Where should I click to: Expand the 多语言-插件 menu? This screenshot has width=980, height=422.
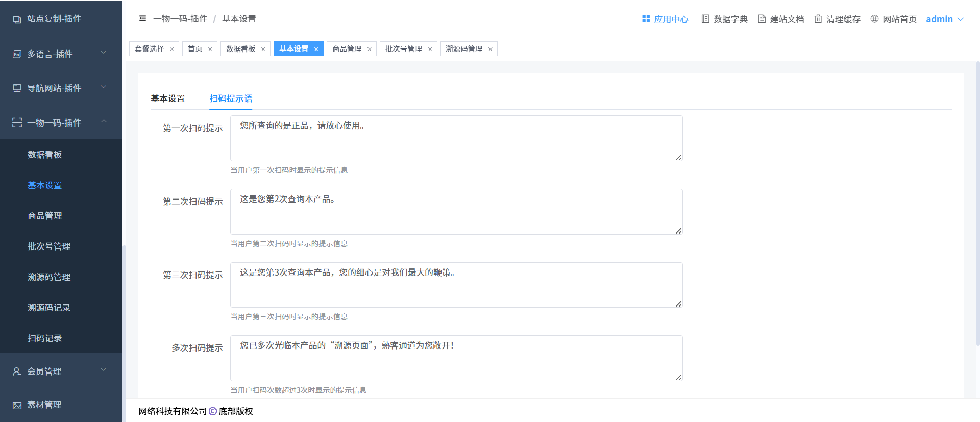click(104, 53)
